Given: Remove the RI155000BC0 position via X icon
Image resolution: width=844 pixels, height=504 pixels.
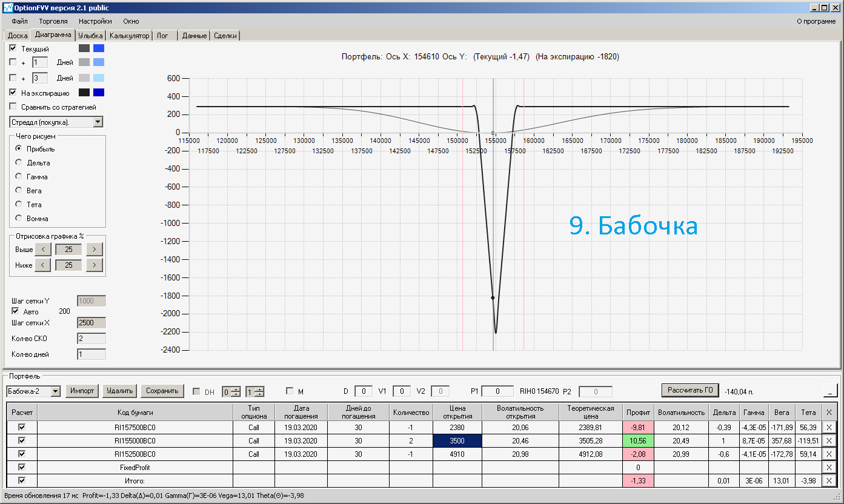Looking at the screenshot, I should pos(829,441).
